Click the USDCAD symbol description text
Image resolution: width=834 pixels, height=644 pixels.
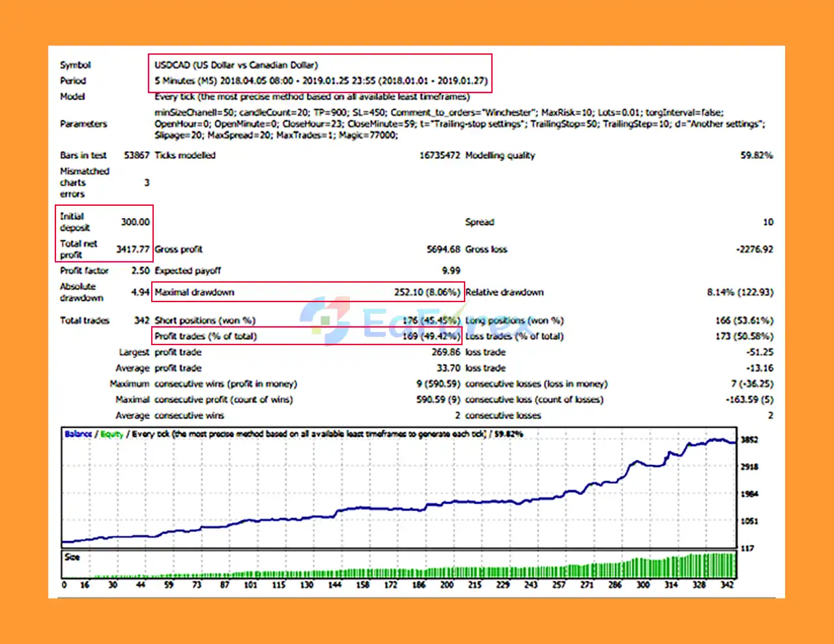[236, 65]
